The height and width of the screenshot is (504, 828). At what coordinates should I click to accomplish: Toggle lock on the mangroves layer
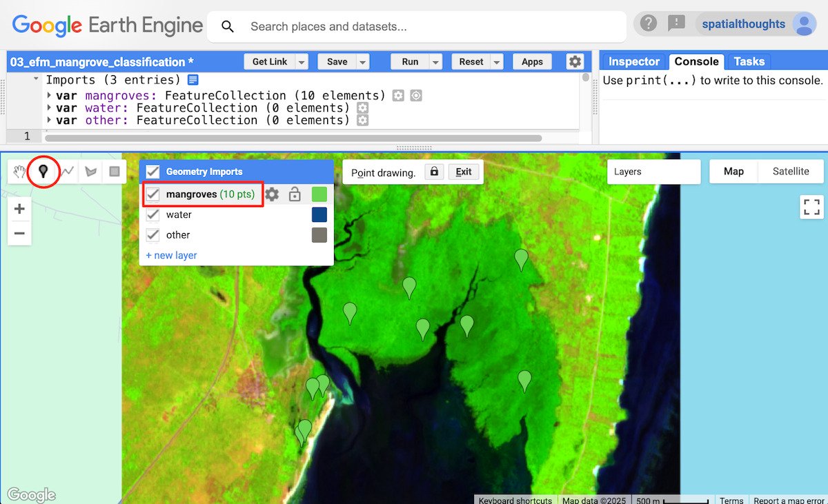coord(295,194)
